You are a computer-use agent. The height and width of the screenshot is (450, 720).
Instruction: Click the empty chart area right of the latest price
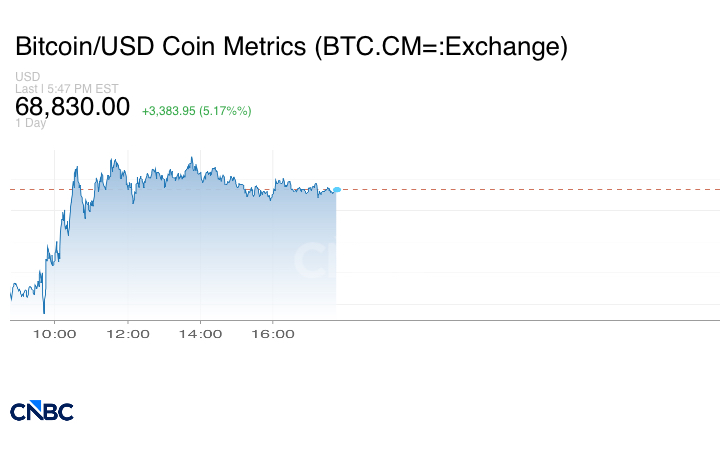pos(520,250)
